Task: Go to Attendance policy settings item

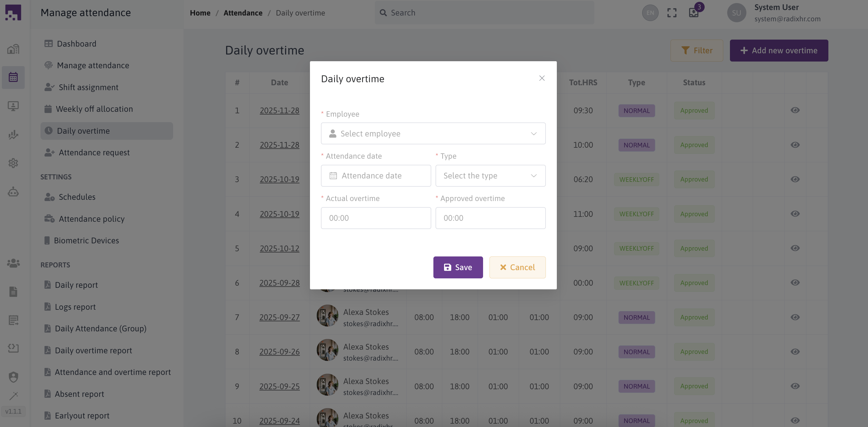Action: tap(91, 219)
